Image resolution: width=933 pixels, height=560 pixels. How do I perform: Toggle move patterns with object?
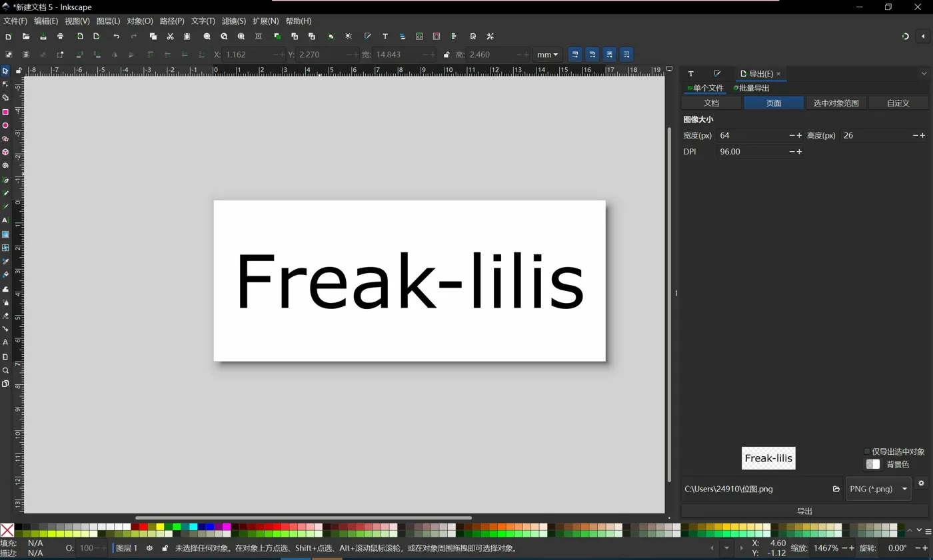pyautogui.click(x=626, y=55)
